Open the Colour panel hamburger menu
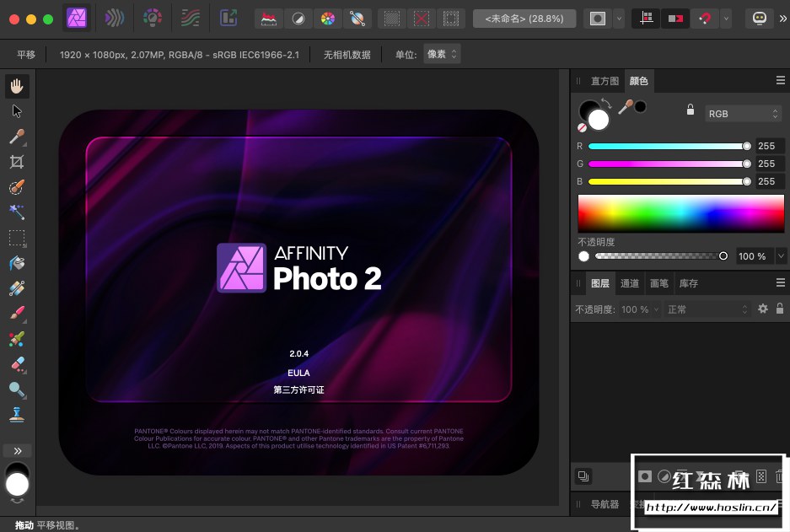 pos(781,81)
